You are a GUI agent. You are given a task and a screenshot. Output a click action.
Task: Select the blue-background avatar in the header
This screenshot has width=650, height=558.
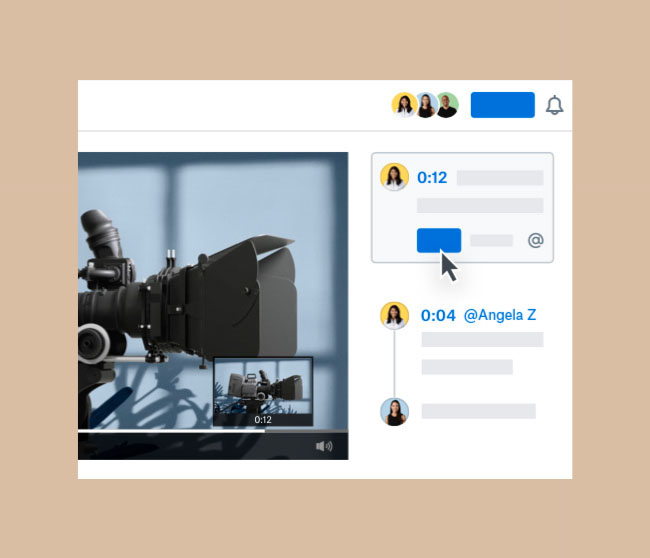[426, 105]
